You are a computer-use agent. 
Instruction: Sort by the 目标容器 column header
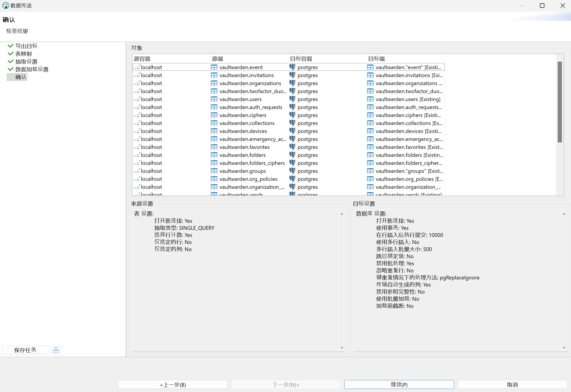pyautogui.click(x=301, y=59)
